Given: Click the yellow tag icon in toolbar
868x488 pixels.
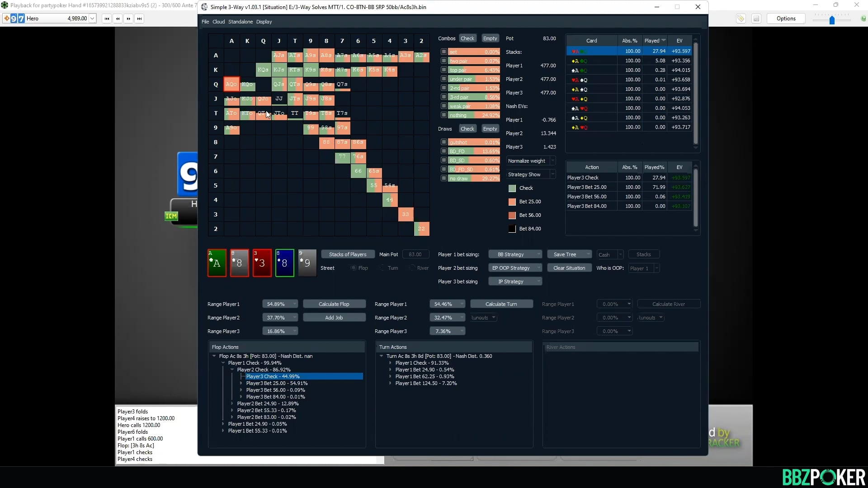Looking at the screenshot, I should click(741, 19).
